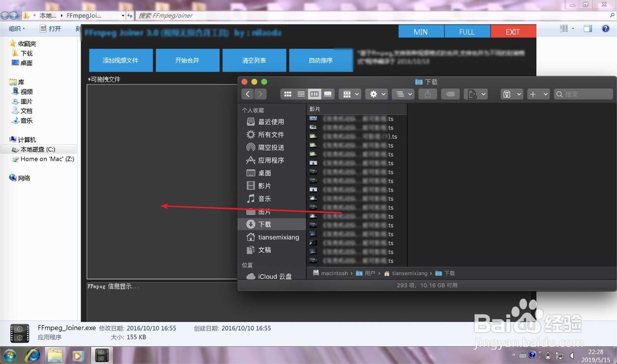Screen dimensions: 617x364
Task: Click 用户 in the Finder path bar
Action: 365,273
